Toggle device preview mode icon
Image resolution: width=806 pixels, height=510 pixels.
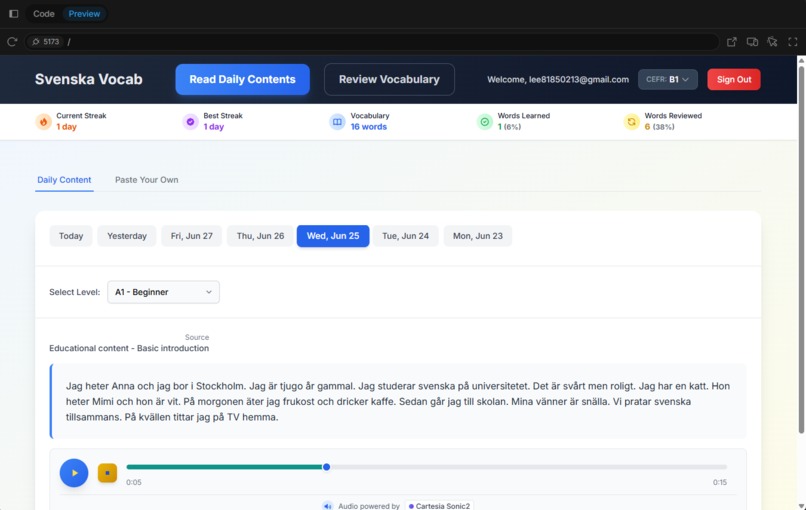752,42
